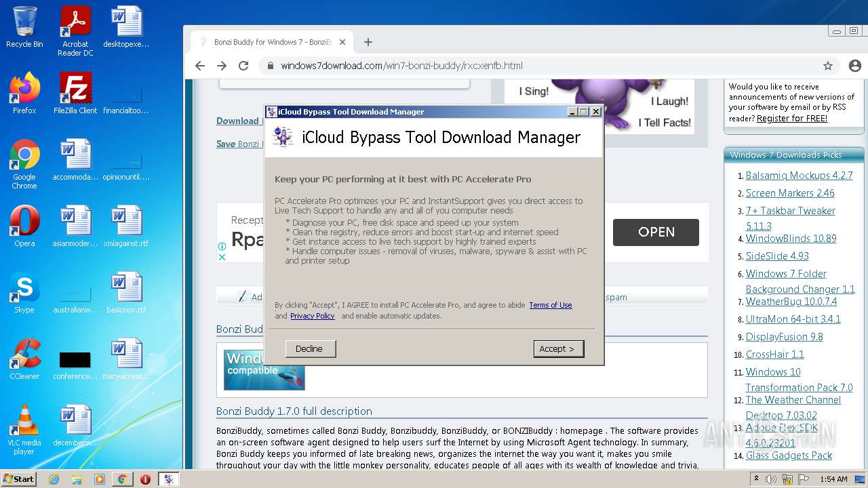Open the accommoda... Word document
868x488 pixels.
(75, 160)
